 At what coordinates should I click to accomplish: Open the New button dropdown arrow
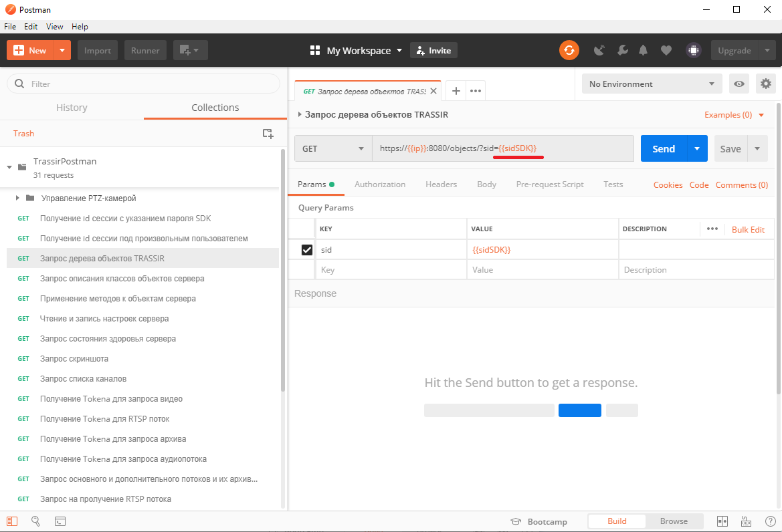coord(62,50)
